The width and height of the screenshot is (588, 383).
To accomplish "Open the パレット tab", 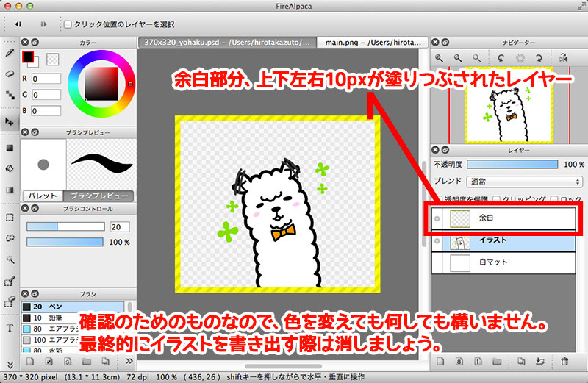I will (43, 196).
